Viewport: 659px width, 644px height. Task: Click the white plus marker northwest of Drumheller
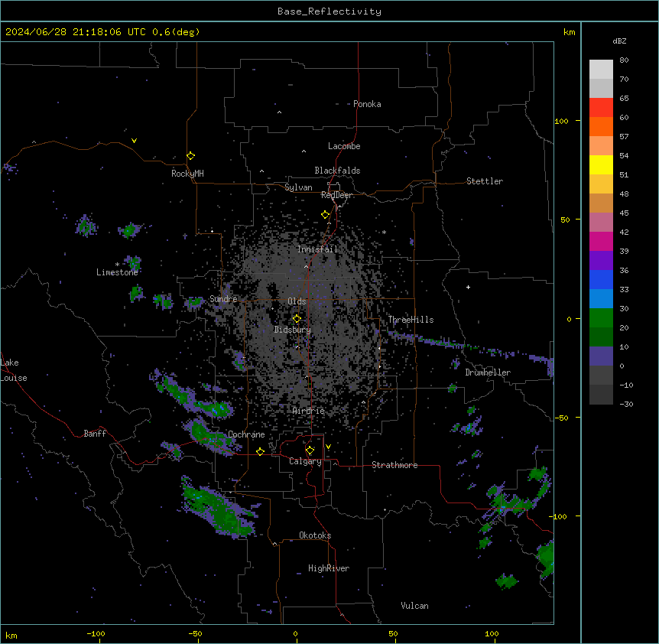click(x=468, y=287)
